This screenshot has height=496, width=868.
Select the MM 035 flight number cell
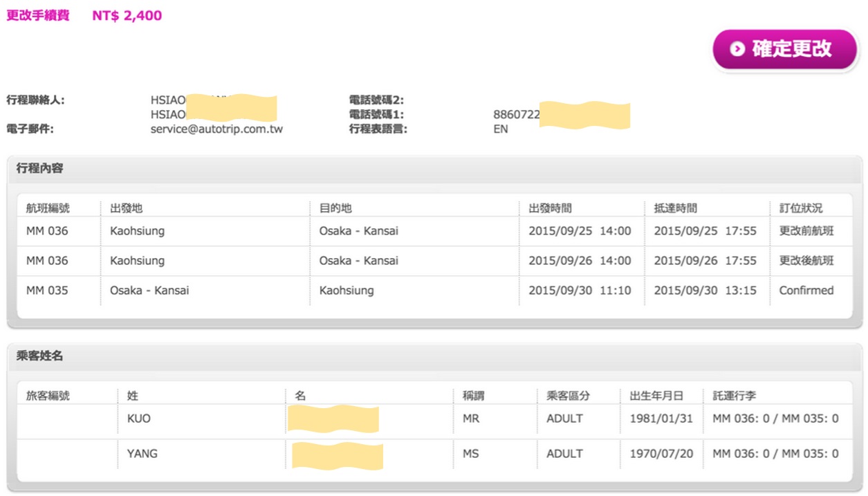point(47,291)
